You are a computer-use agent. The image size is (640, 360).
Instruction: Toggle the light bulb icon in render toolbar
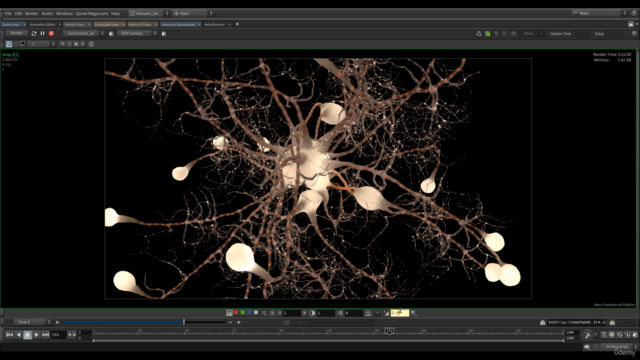click(496, 33)
